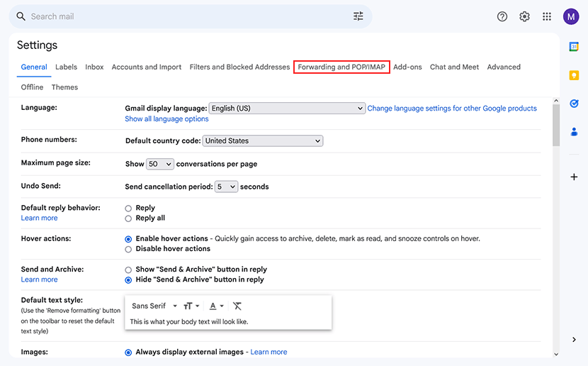Select Enable hover actions option

128,239
